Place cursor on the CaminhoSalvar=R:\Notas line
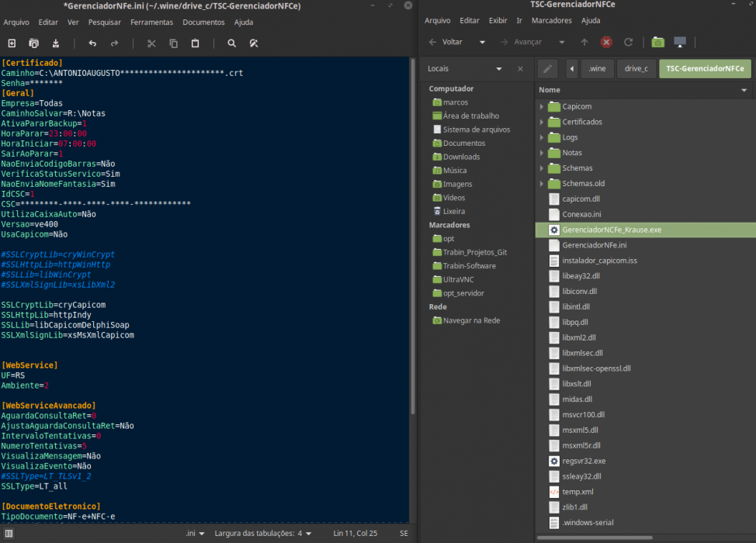756x543 pixels. click(53, 114)
